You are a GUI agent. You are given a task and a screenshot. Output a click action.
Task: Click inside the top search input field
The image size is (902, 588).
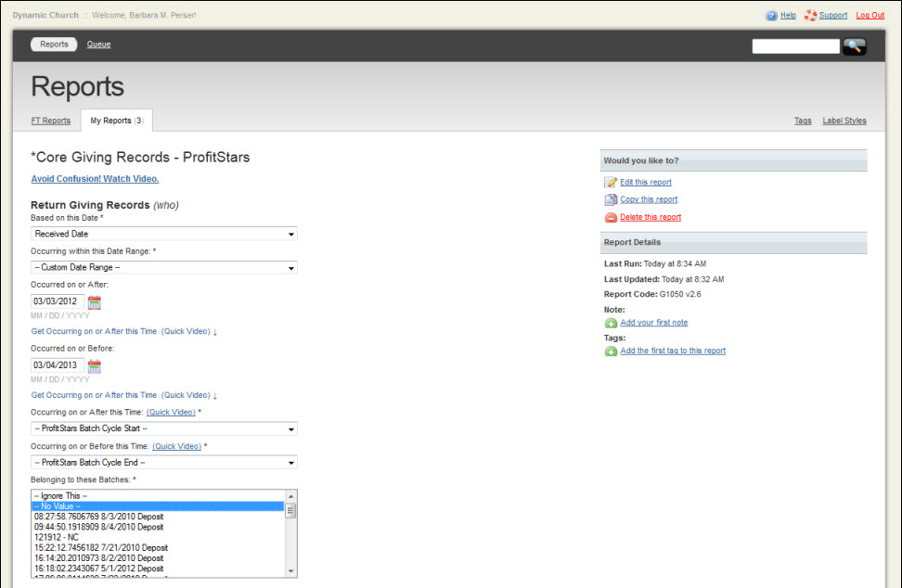tap(795, 45)
